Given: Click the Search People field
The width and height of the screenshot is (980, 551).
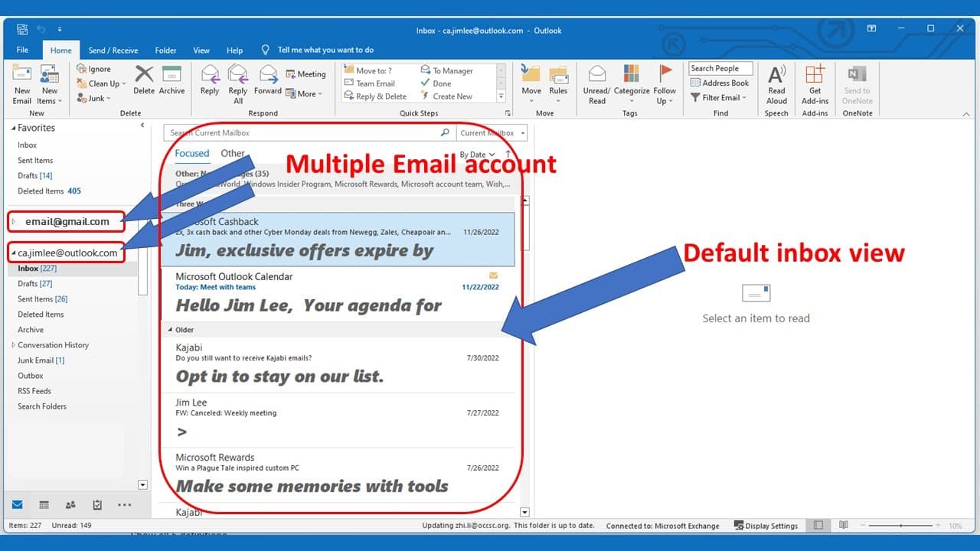Looking at the screenshot, I should click(720, 68).
